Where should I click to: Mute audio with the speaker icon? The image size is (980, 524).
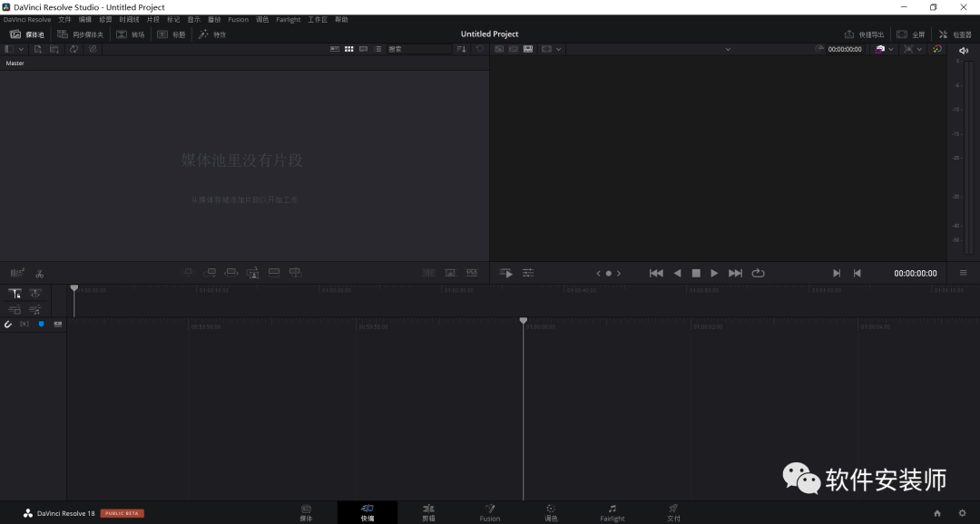(963, 51)
